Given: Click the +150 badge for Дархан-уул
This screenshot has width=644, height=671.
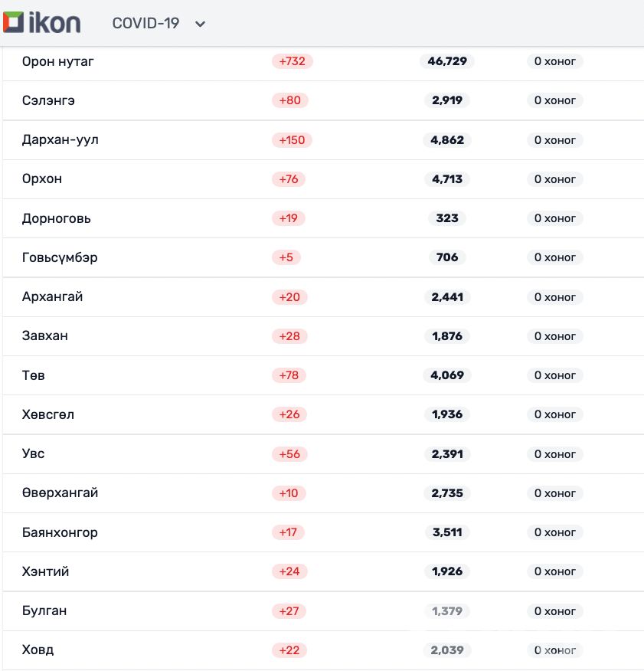Looking at the screenshot, I should coord(292,140).
